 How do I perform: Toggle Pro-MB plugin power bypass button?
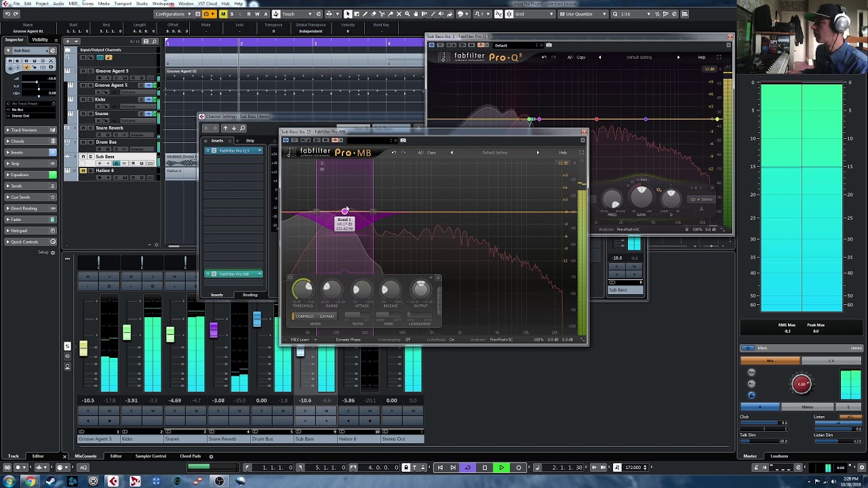pos(285,140)
